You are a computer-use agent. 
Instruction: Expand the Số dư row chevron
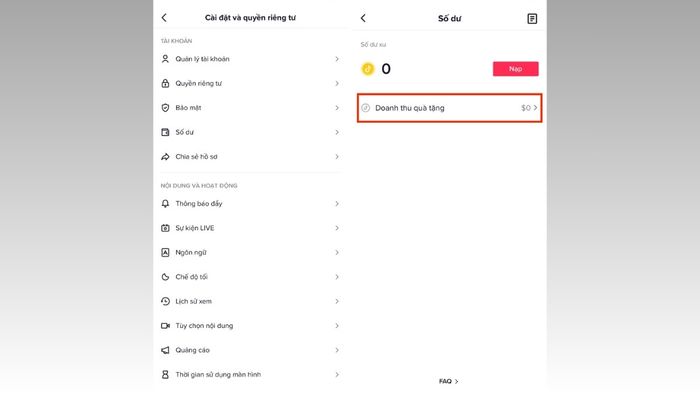[337, 132]
